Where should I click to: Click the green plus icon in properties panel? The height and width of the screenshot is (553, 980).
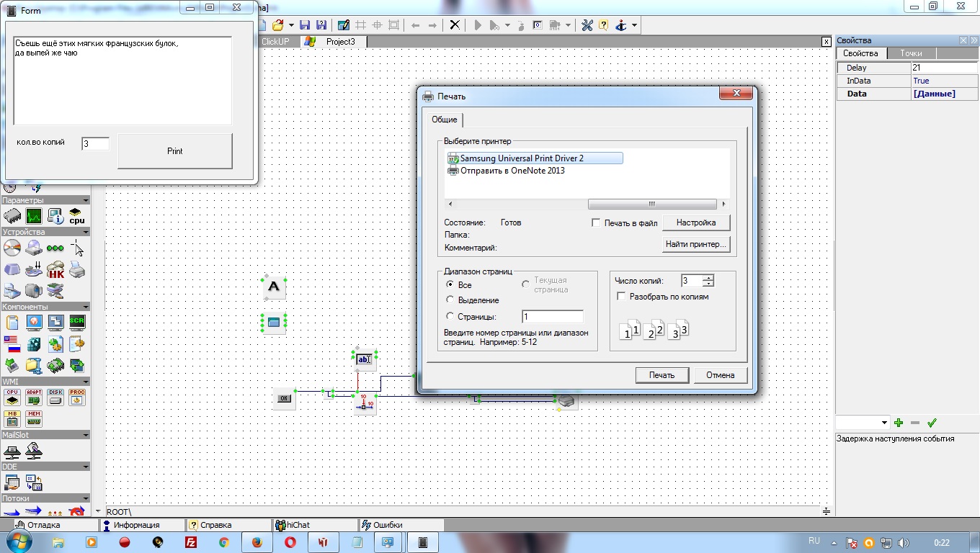click(899, 423)
